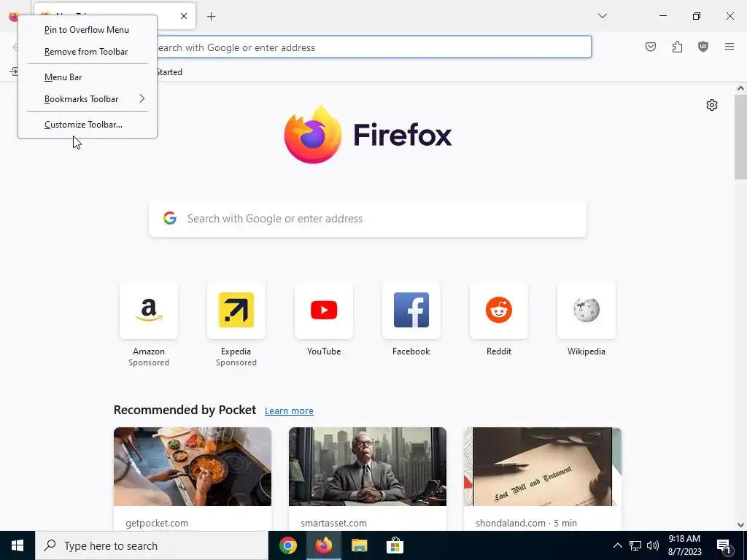Close the New Tab tab
This screenshot has width=747, height=560.
[x=184, y=16]
